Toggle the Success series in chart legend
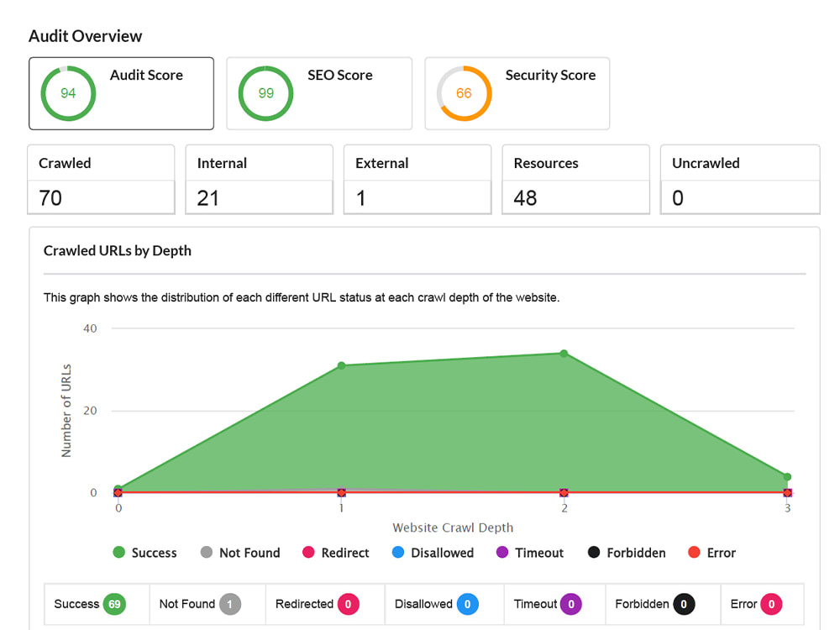 (x=144, y=553)
